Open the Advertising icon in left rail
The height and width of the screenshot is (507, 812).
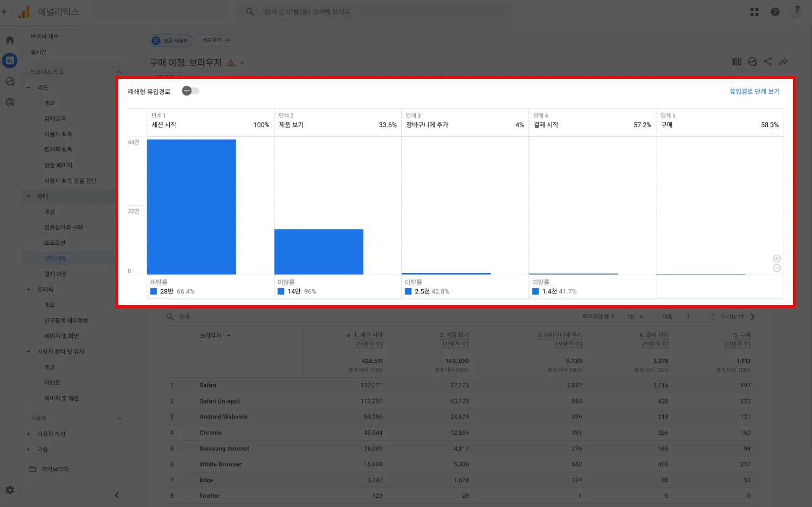[x=10, y=102]
